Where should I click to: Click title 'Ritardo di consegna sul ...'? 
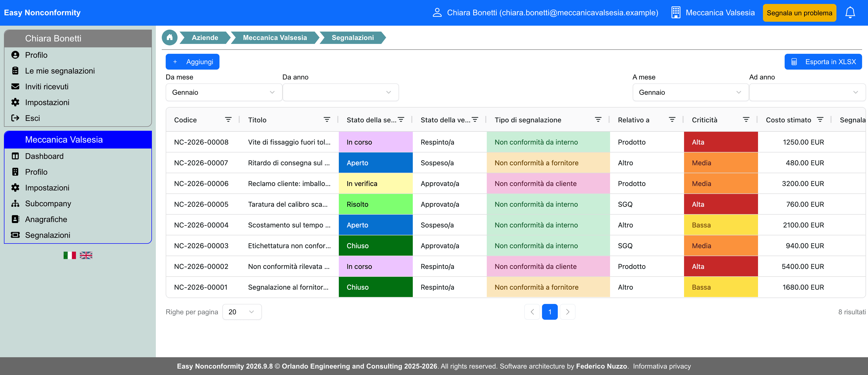[289, 163]
